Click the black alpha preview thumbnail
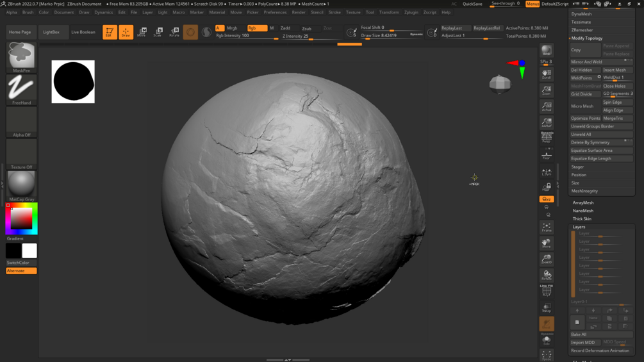The height and width of the screenshot is (362, 644). coord(73,81)
